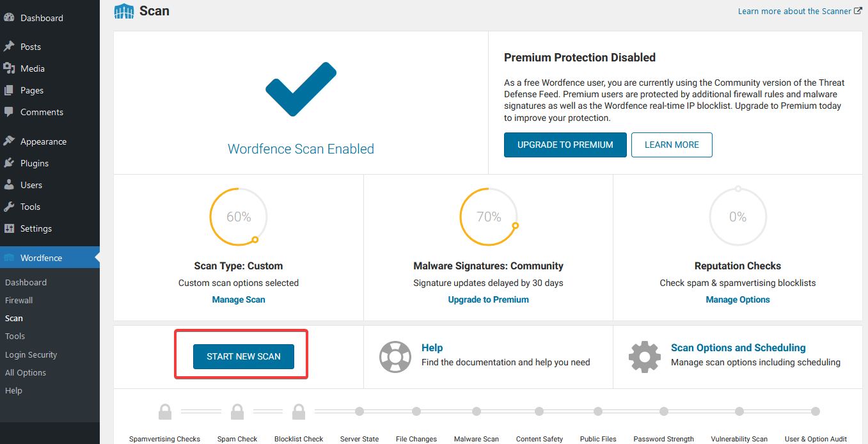Click the LEARN MORE button
Screen dimensions: 868x444
(672, 145)
